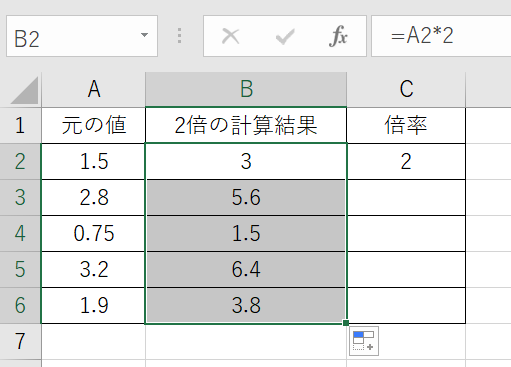Viewport: 511px width, 367px height.
Task: Click the formula bar containing =A2*2
Action: pyautogui.click(x=441, y=36)
